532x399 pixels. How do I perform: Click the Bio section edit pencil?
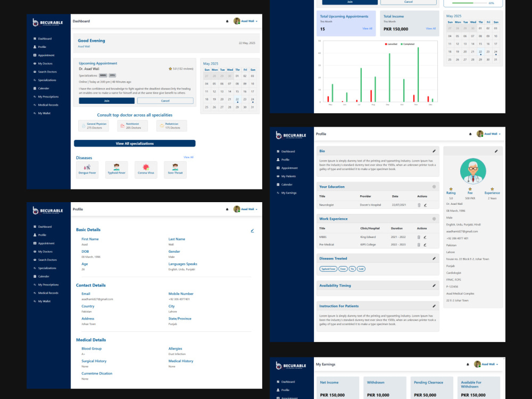[434, 151]
